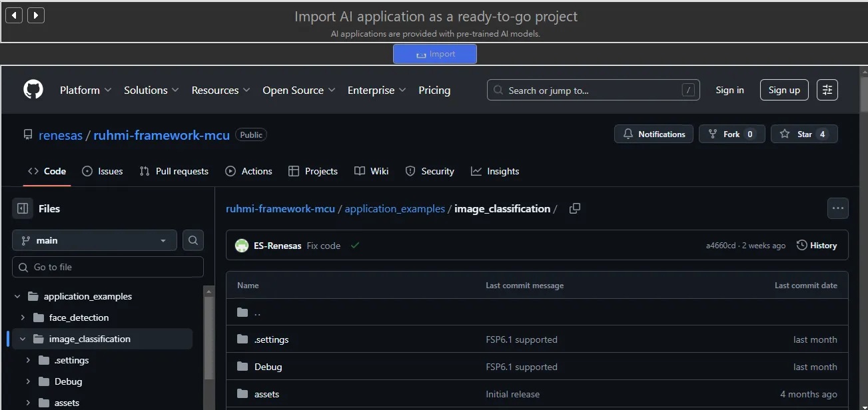Open the Pull requests tab
Viewport: 868px width, 410px height.
(x=174, y=171)
